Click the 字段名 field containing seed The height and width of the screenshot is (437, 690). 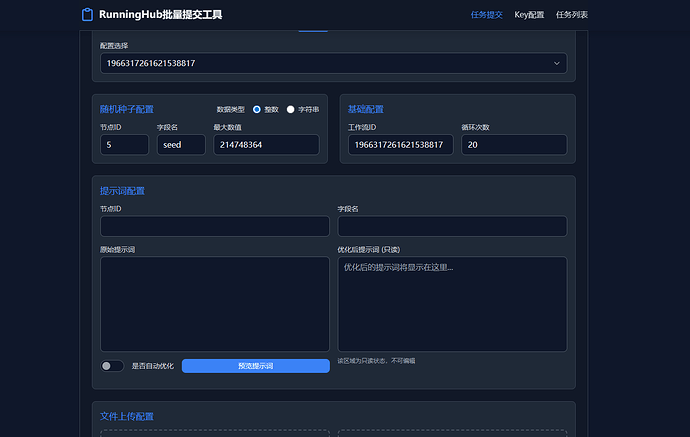point(181,145)
